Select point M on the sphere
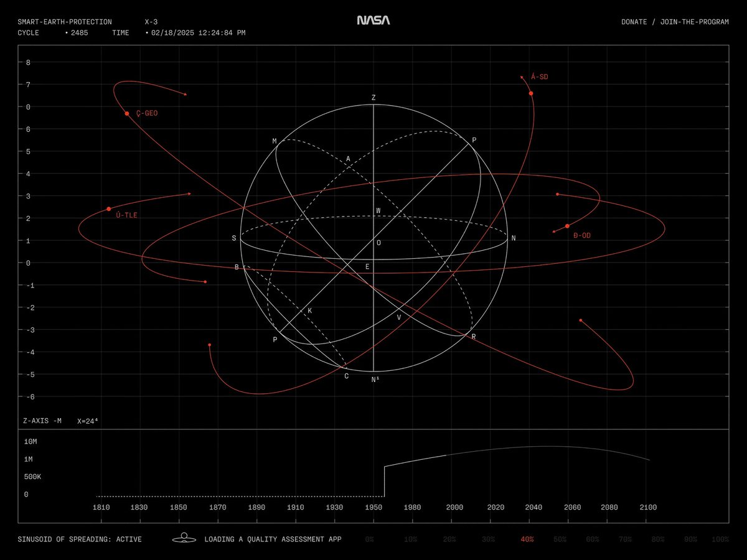Image resolution: width=747 pixels, height=560 pixels. 275,141
